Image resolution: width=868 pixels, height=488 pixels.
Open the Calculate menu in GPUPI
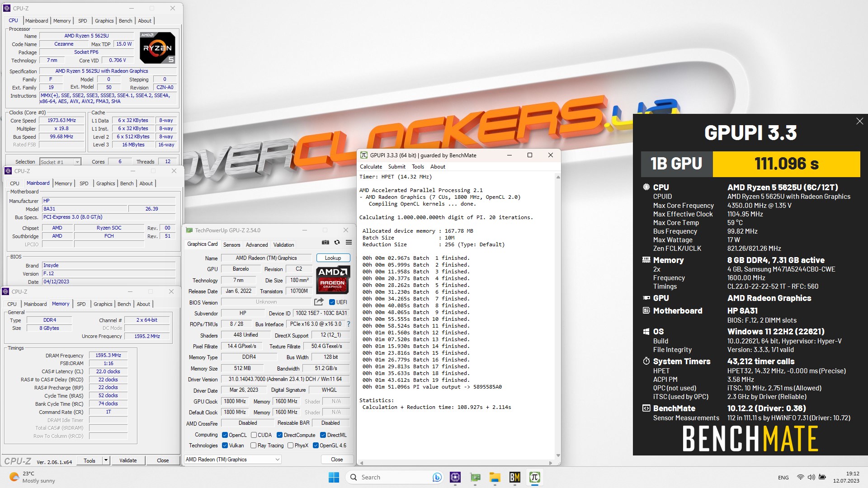pyautogui.click(x=371, y=167)
